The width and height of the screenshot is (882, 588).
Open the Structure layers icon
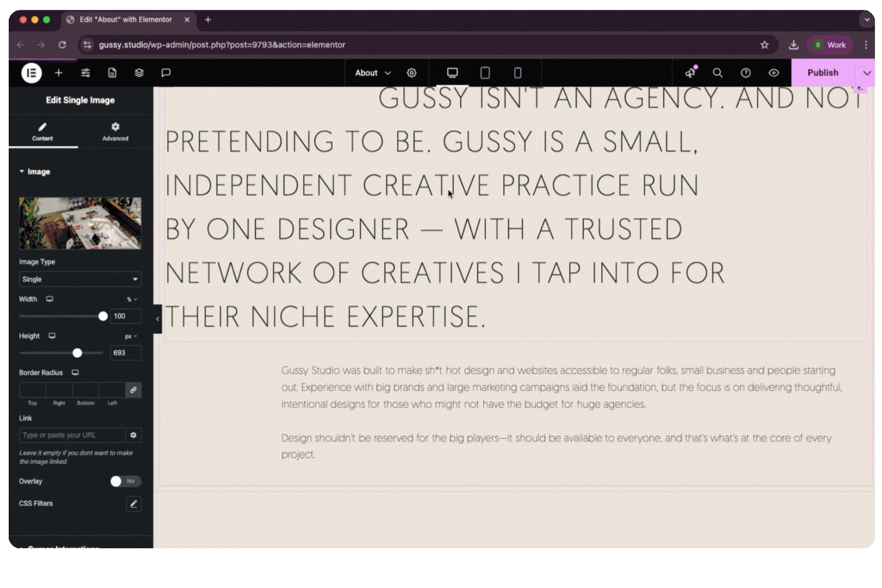tap(139, 73)
